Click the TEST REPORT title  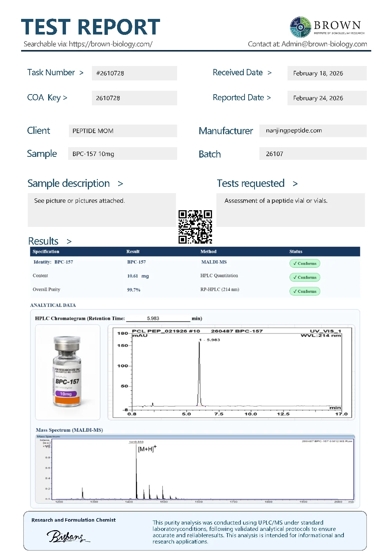pos(91,27)
